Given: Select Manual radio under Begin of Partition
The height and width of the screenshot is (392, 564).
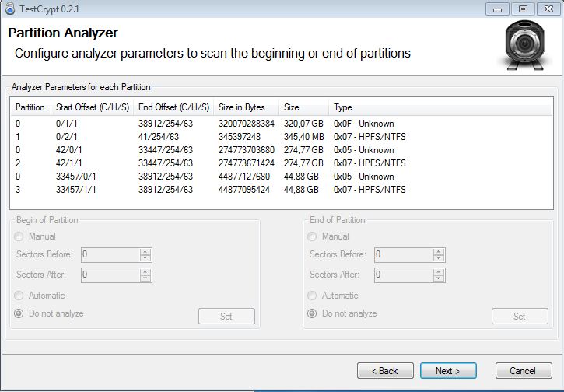Looking at the screenshot, I should [19, 236].
